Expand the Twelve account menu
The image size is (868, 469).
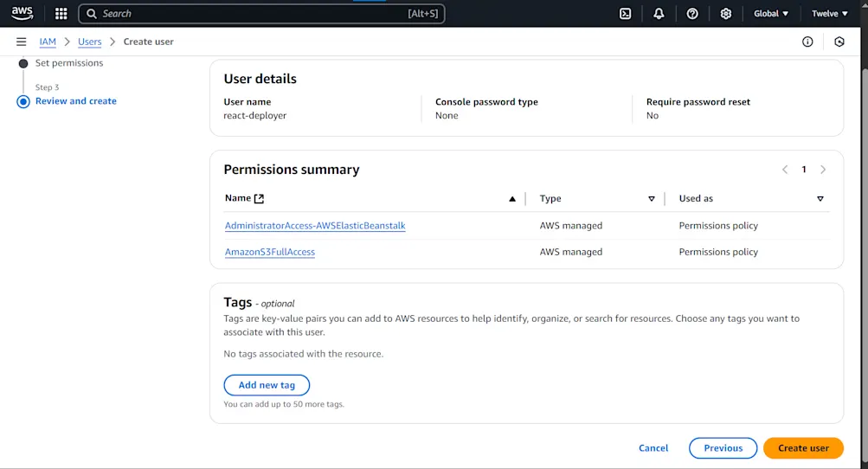pos(829,14)
